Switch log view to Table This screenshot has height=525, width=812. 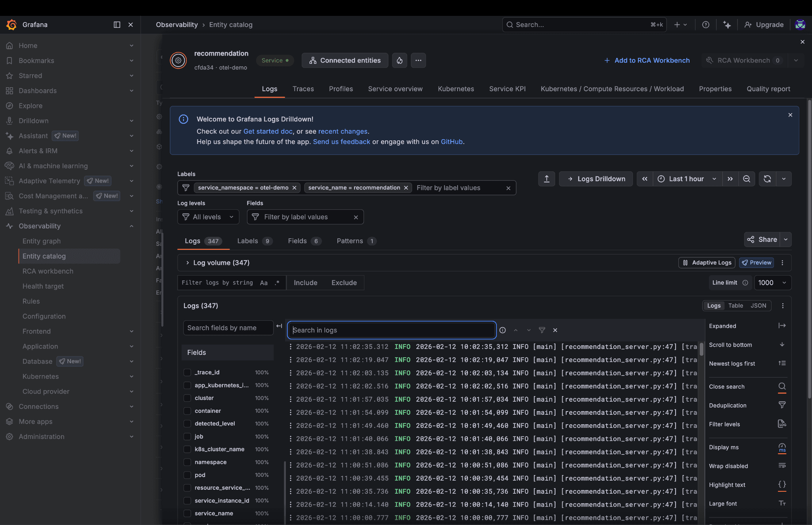tap(735, 306)
